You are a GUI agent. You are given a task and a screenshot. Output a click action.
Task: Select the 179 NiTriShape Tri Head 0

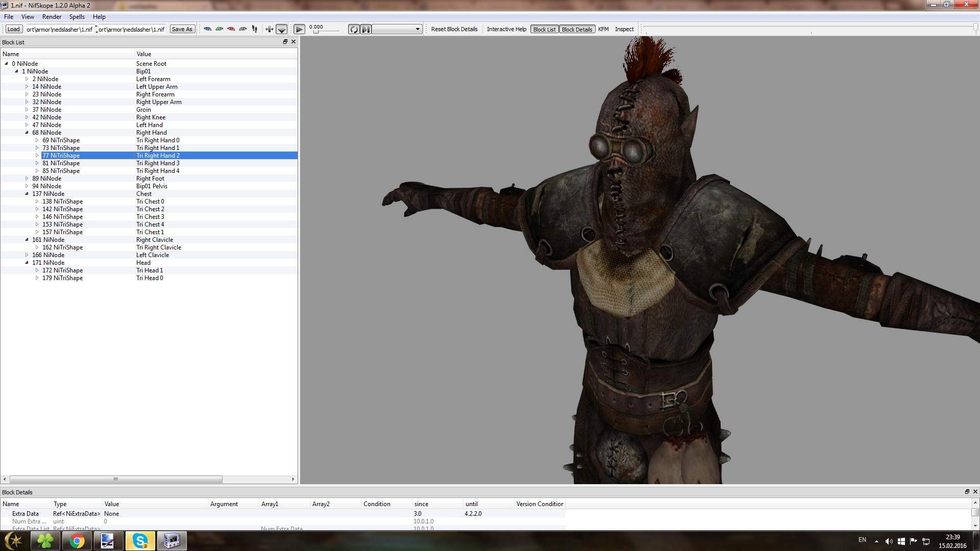coord(149,278)
